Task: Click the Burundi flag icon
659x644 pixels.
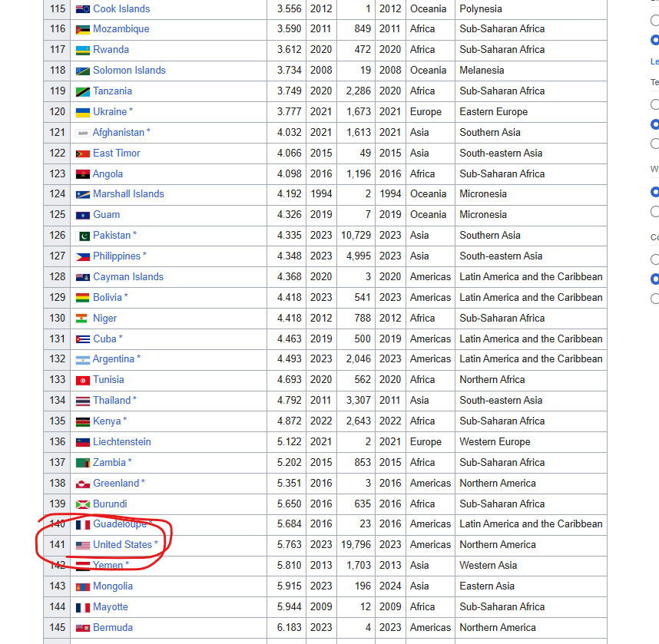Action: click(83, 504)
